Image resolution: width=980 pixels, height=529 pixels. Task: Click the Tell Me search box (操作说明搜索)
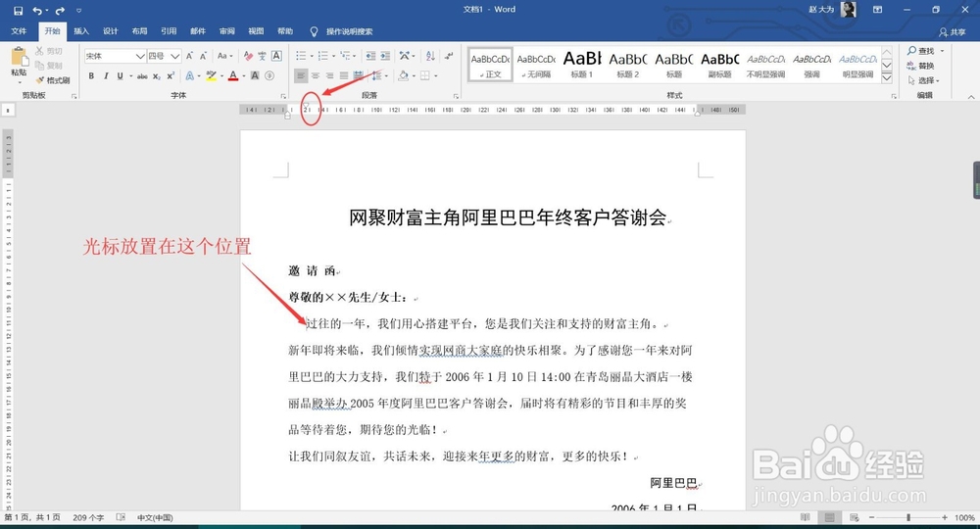pos(349,31)
